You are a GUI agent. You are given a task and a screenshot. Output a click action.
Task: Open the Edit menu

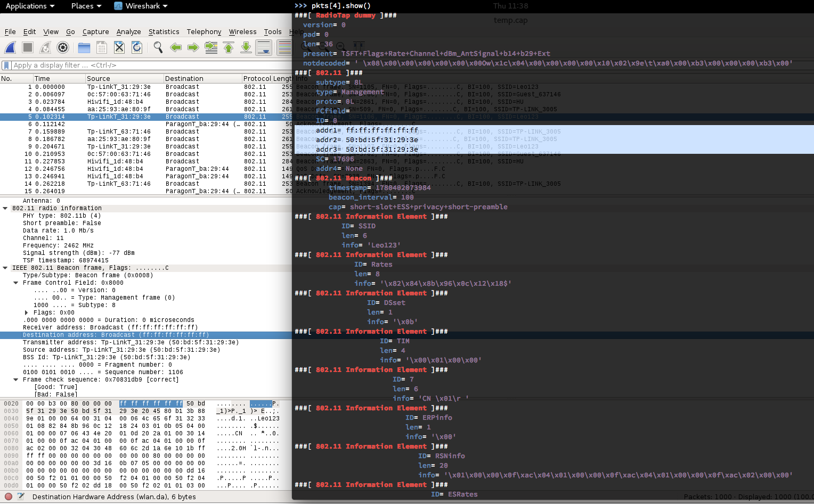point(30,32)
